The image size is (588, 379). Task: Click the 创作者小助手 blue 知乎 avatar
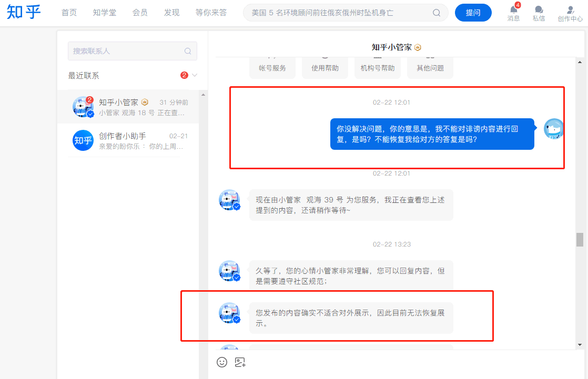pyautogui.click(x=83, y=140)
